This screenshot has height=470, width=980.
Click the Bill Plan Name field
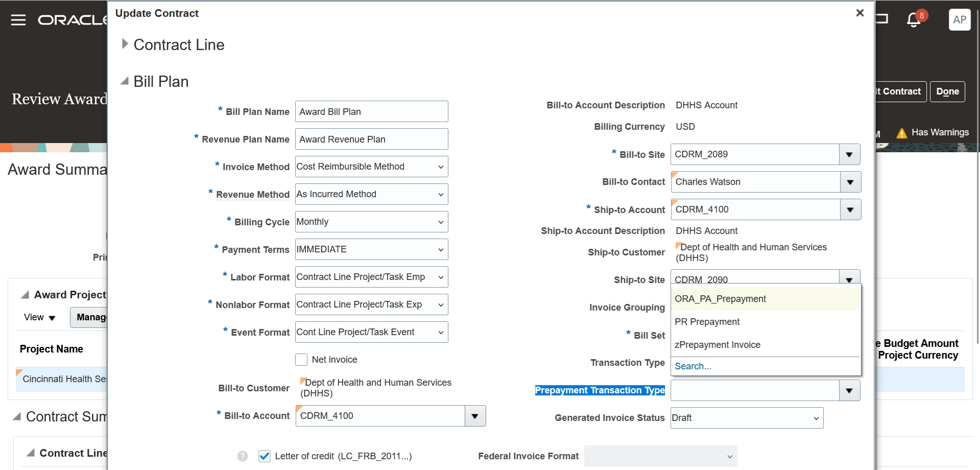(x=372, y=111)
